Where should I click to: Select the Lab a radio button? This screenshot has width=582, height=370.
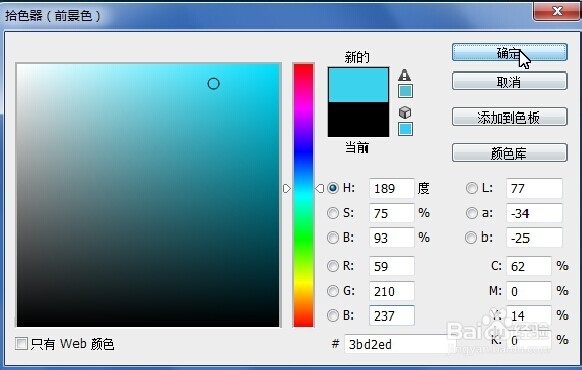tap(472, 213)
